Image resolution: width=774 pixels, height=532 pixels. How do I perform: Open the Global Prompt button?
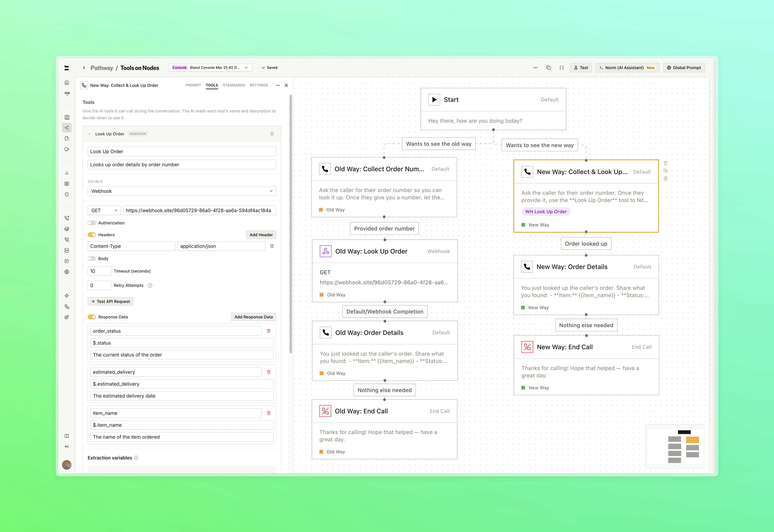coord(684,68)
